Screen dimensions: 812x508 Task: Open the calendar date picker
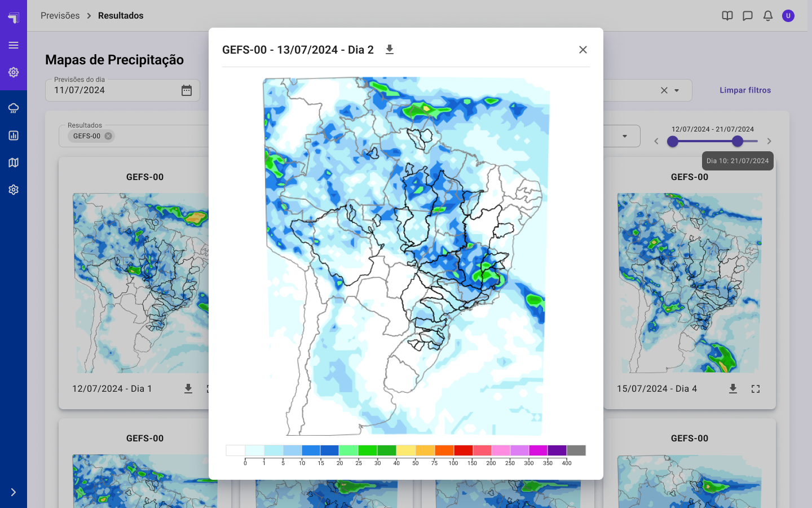tap(187, 90)
